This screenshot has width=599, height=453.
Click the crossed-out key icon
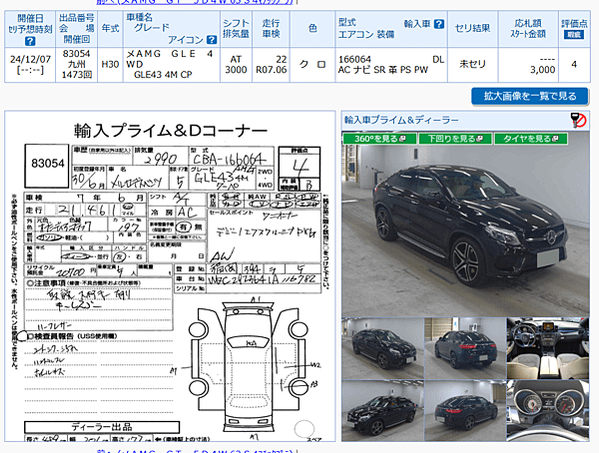point(579,120)
